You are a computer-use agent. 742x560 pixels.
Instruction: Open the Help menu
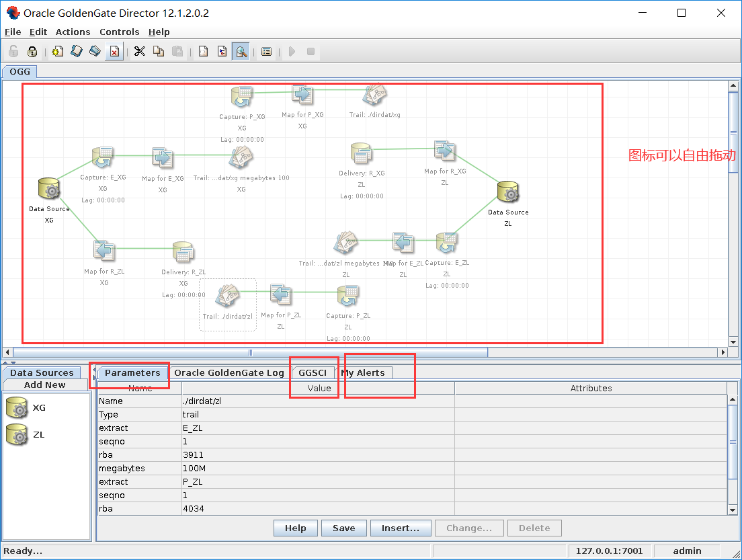159,32
